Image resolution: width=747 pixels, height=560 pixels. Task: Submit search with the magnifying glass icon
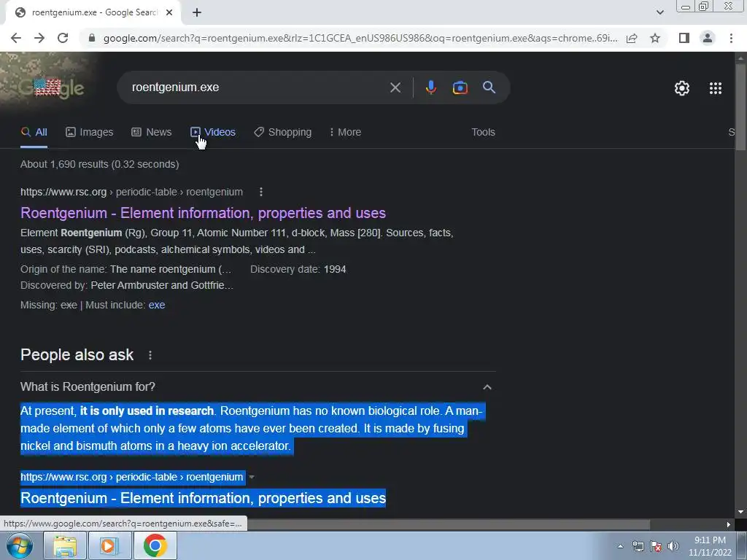[x=489, y=87]
